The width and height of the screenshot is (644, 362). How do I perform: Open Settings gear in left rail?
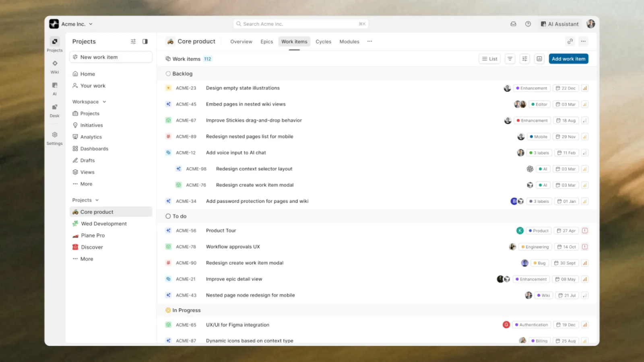55,135
